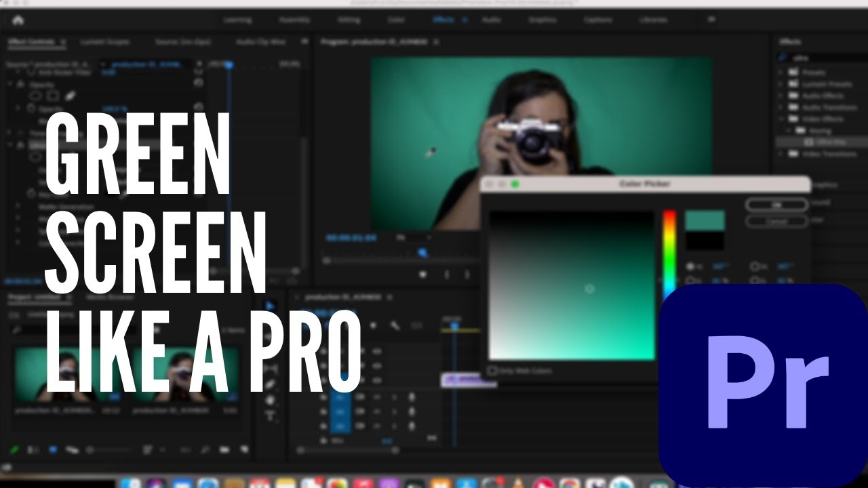Open the Fit zoom dropdown in Program monitor
868x488 pixels.
[414, 238]
